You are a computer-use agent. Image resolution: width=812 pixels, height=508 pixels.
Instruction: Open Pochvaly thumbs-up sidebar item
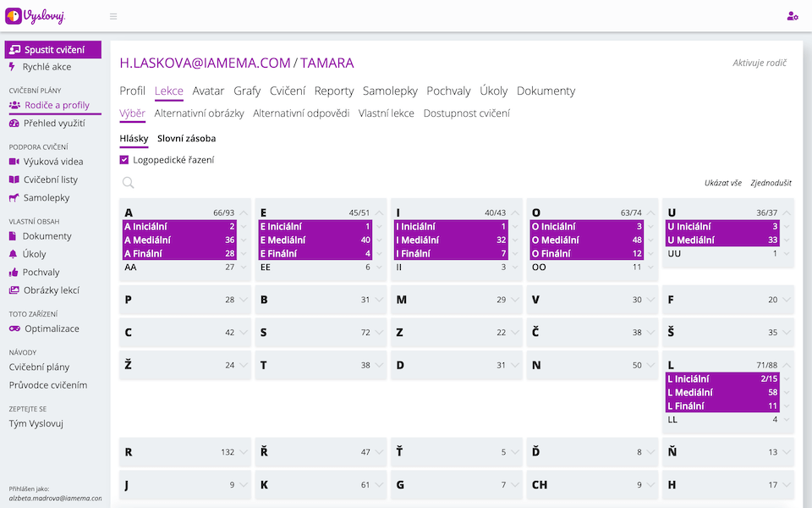pyautogui.click(x=41, y=273)
